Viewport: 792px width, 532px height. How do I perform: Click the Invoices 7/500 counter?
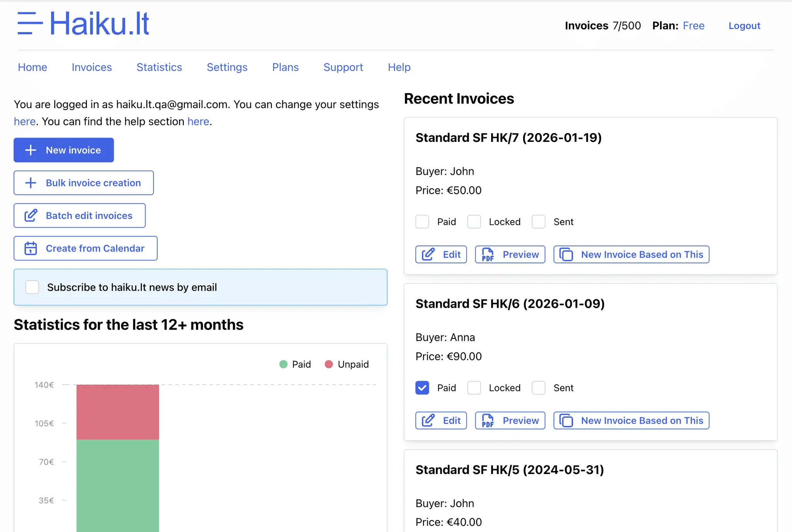[x=603, y=26]
